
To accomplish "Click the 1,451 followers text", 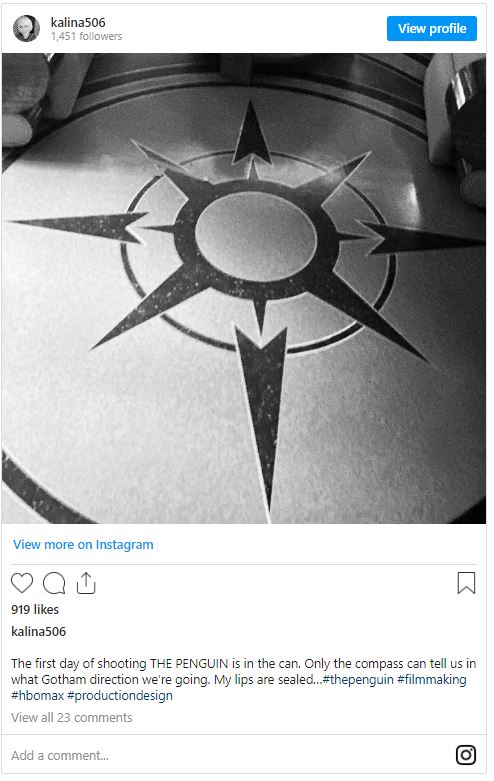I will 86,36.
